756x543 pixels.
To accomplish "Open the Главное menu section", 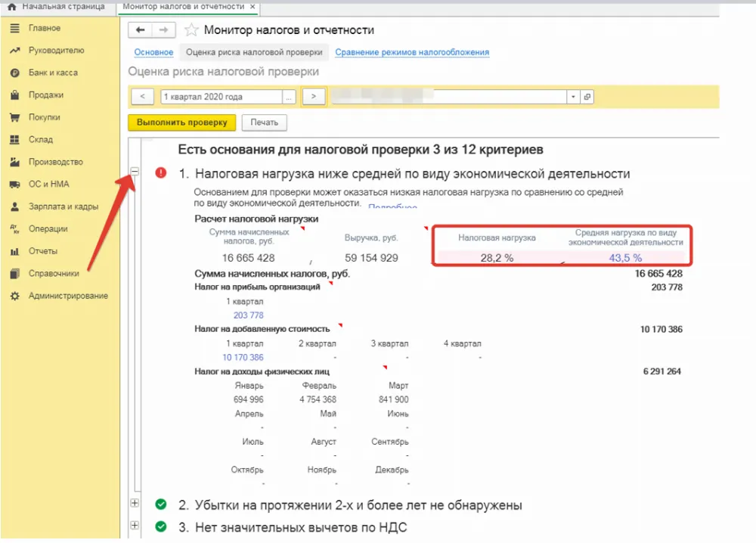I will click(45, 28).
